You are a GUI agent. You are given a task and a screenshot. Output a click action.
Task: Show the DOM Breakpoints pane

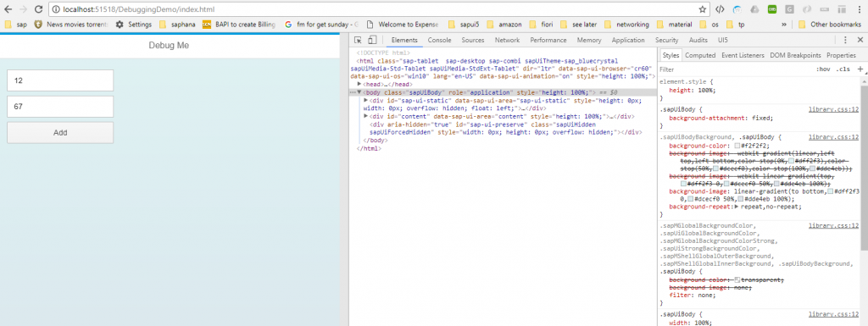(795, 55)
